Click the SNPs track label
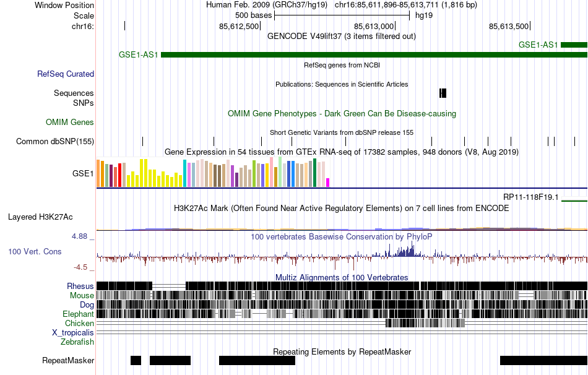Viewport: 588px width, 375px height. [84, 103]
